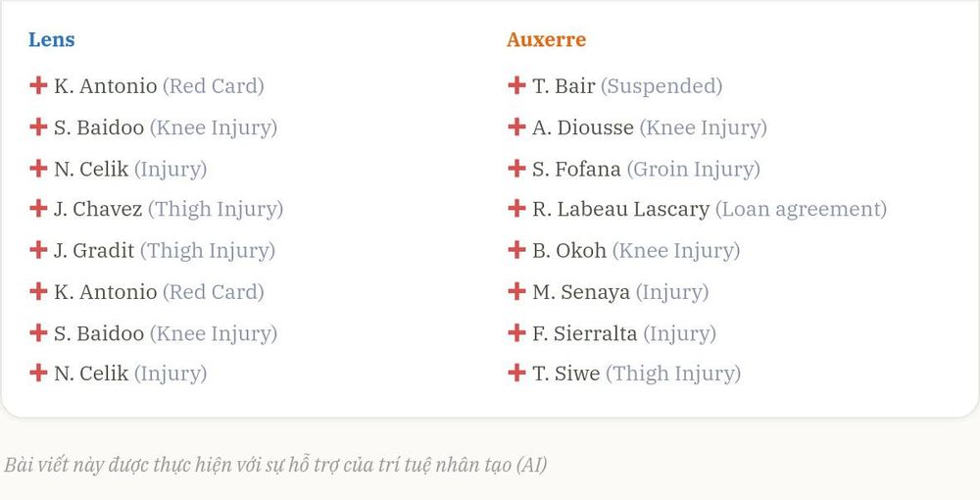Click the red cross beside M. Senaya
Viewport: 980px width, 500px height.
516,290
